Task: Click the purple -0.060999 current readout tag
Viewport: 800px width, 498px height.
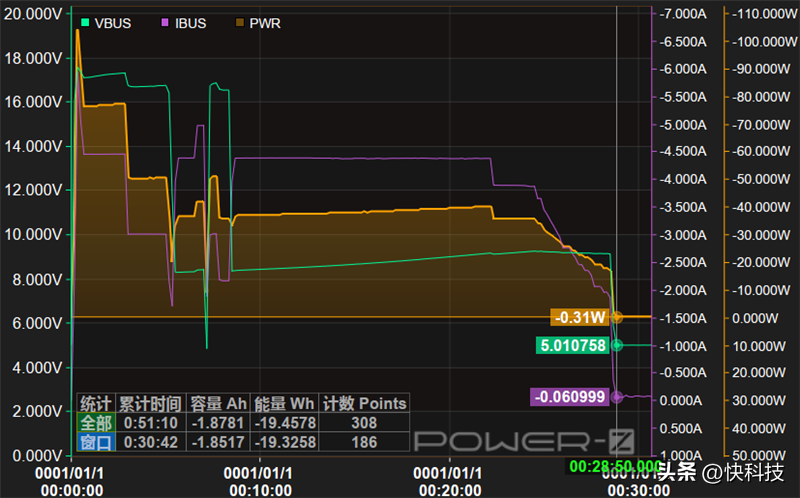Action: (568, 397)
